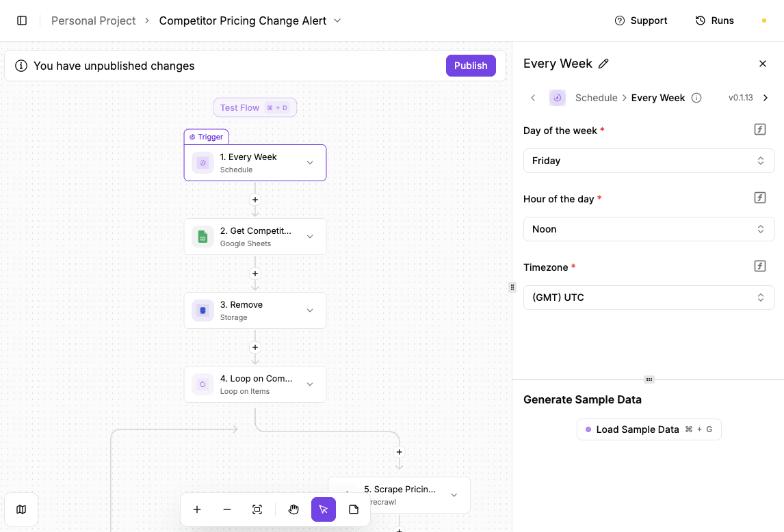Click the info icon beside Every Week breadcrumb
The image size is (784, 532).
(696, 98)
